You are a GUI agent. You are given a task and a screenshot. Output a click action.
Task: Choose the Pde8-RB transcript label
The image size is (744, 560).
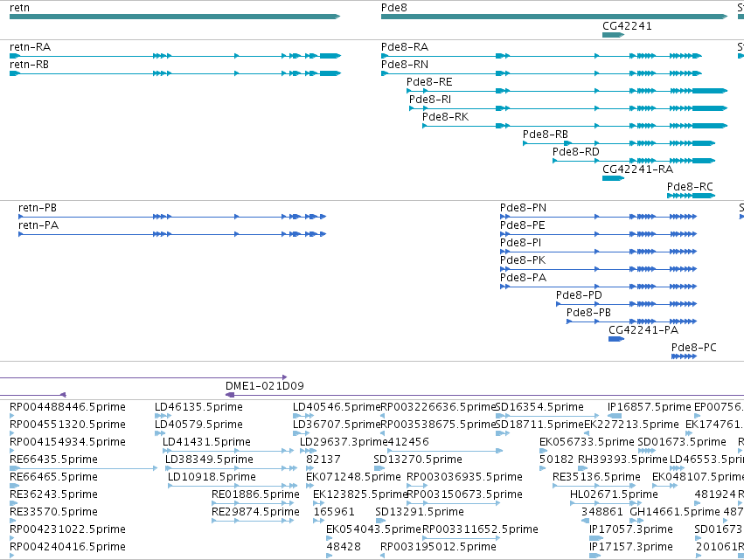point(546,135)
